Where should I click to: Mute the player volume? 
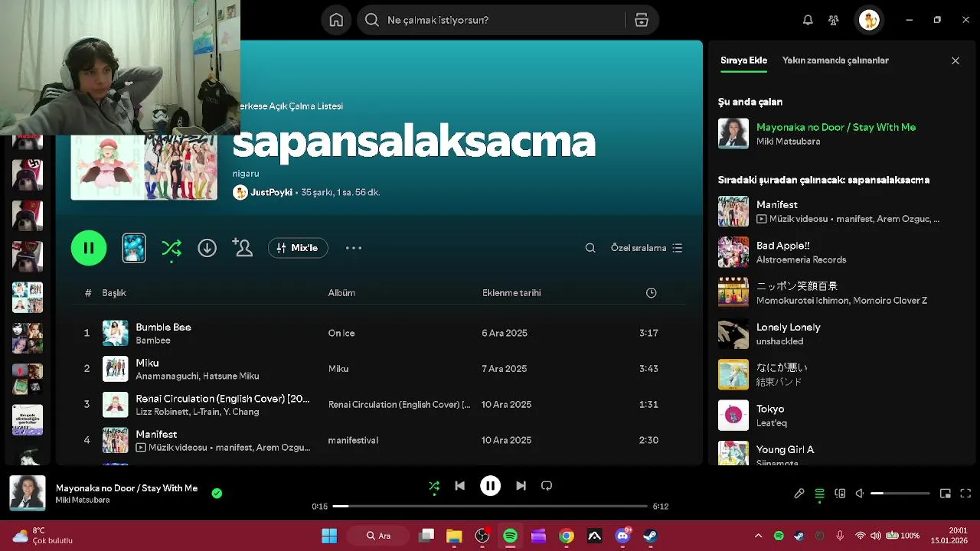tap(860, 494)
